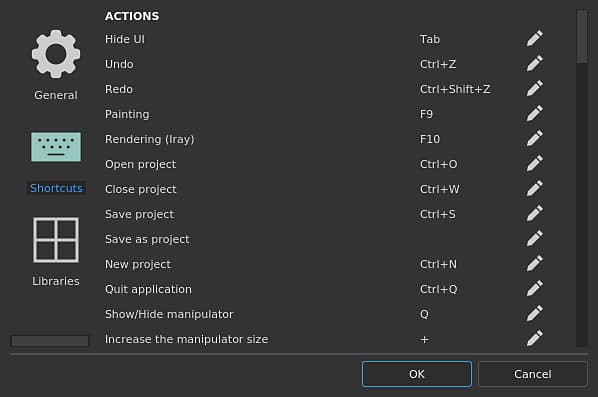
Task: Click the empty field under Libraries
Action: pyautogui.click(x=50, y=341)
